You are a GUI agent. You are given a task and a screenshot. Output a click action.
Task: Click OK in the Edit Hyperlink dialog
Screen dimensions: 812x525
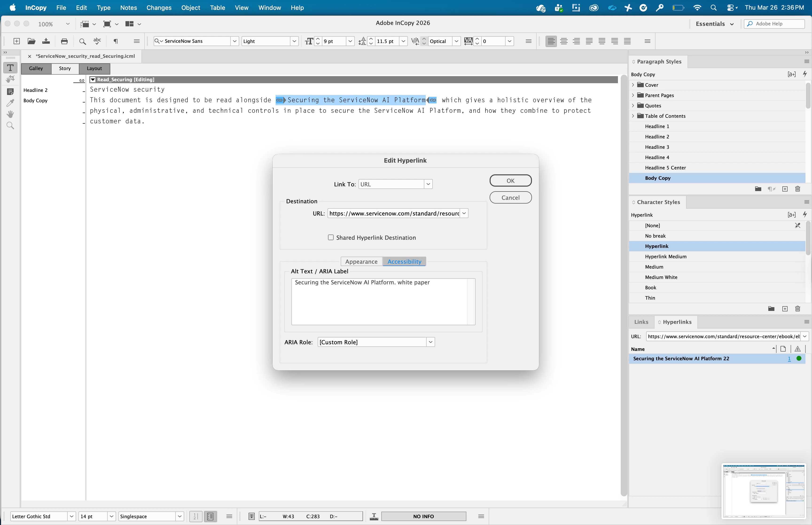point(510,181)
